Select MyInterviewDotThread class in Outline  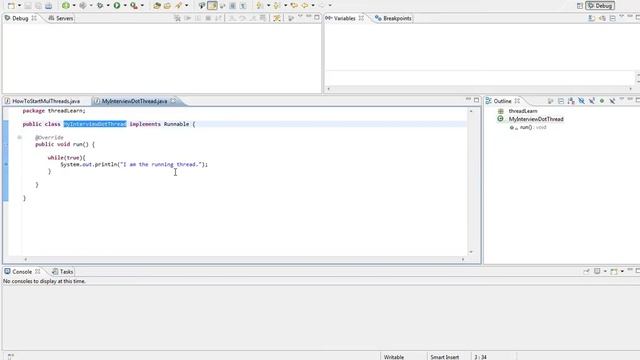click(x=536, y=119)
